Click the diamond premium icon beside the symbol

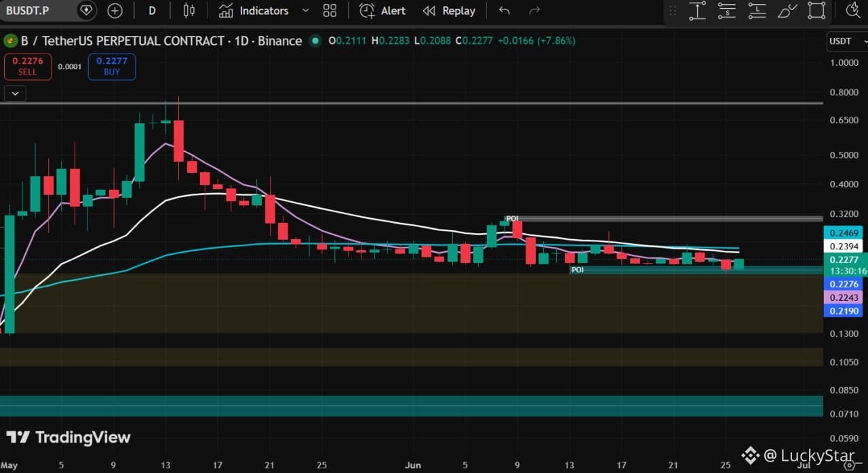86,10
